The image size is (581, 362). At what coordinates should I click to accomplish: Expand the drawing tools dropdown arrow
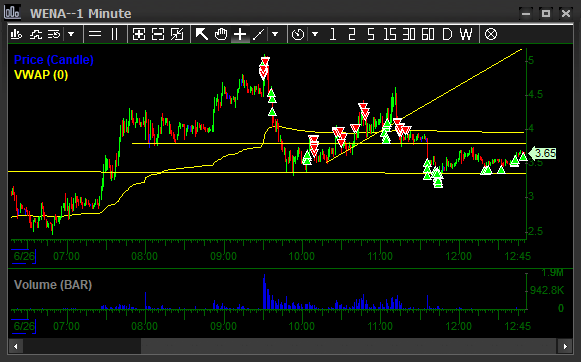point(275,34)
